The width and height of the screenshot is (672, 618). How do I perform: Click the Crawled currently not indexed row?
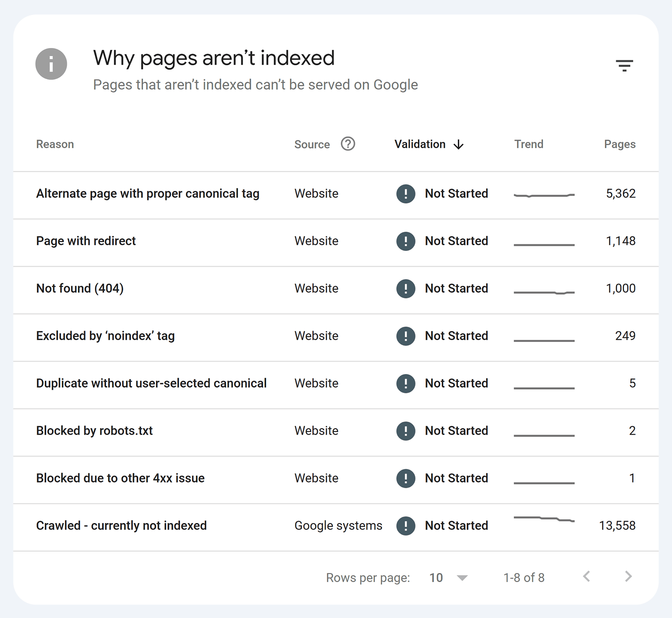tap(336, 508)
